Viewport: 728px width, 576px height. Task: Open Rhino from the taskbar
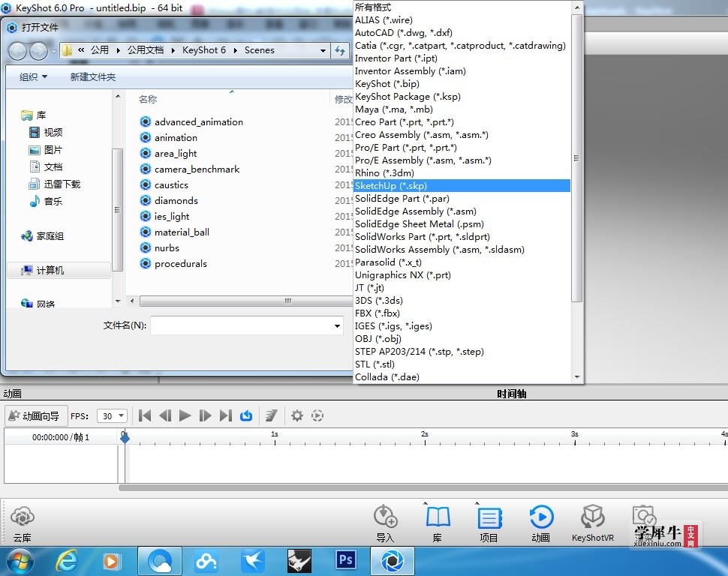[299, 561]
